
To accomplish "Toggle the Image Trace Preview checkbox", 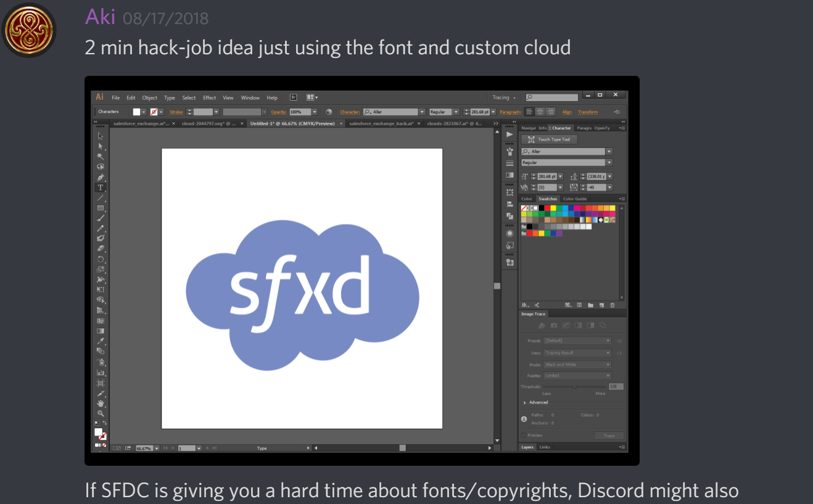I will coord(524,436).
